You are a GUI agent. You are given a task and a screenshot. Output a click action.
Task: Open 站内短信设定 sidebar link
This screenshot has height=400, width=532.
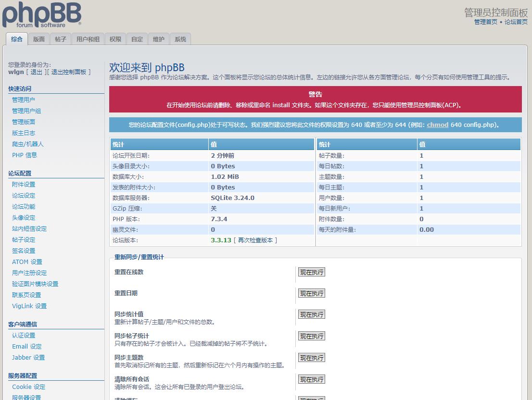(x=29, y=229)
